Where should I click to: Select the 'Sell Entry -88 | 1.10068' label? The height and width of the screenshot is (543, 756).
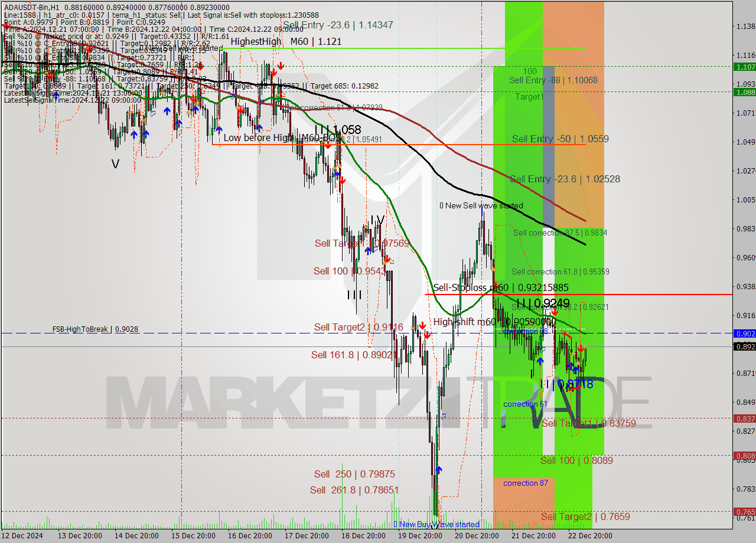coord(553,80)
